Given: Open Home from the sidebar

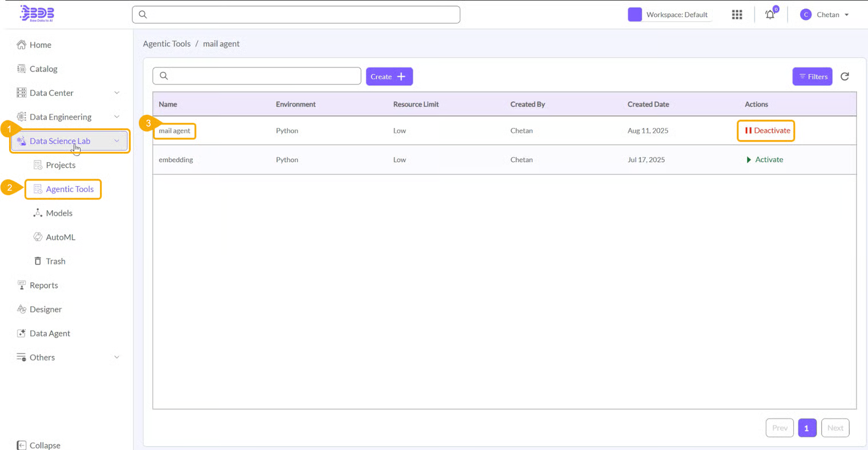Looking at the screenshot, I should point(40,45).
